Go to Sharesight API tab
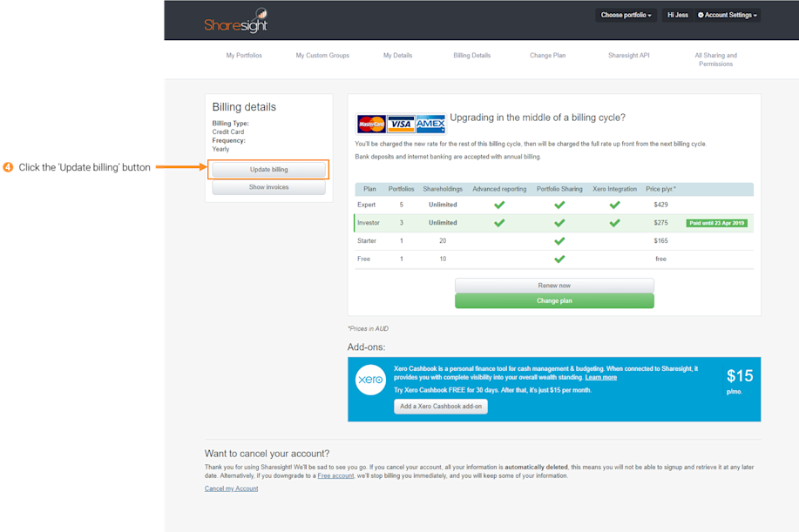The width and height of the screenshot is (799, 532). (x=629, y=56)
